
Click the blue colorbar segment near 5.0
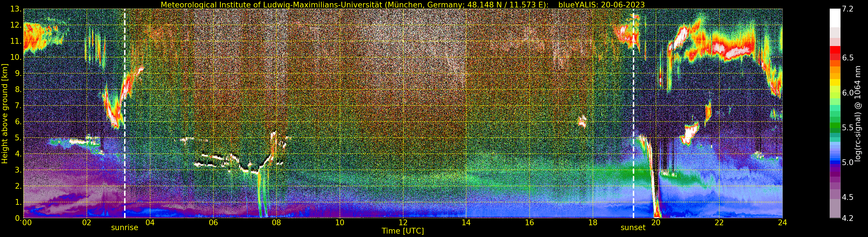click(835, 162)
